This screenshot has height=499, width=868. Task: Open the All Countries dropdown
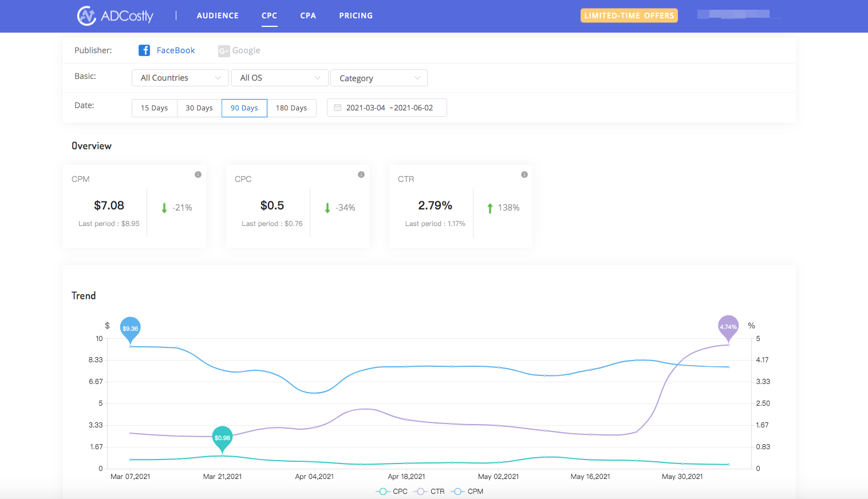pyautogui.click(x=180, y=78)
